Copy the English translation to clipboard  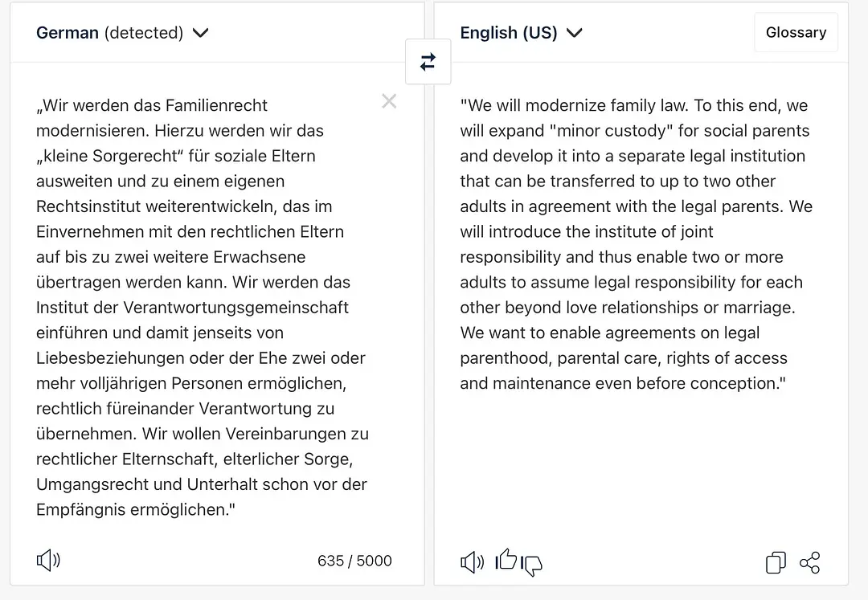(x=776, y=562)
